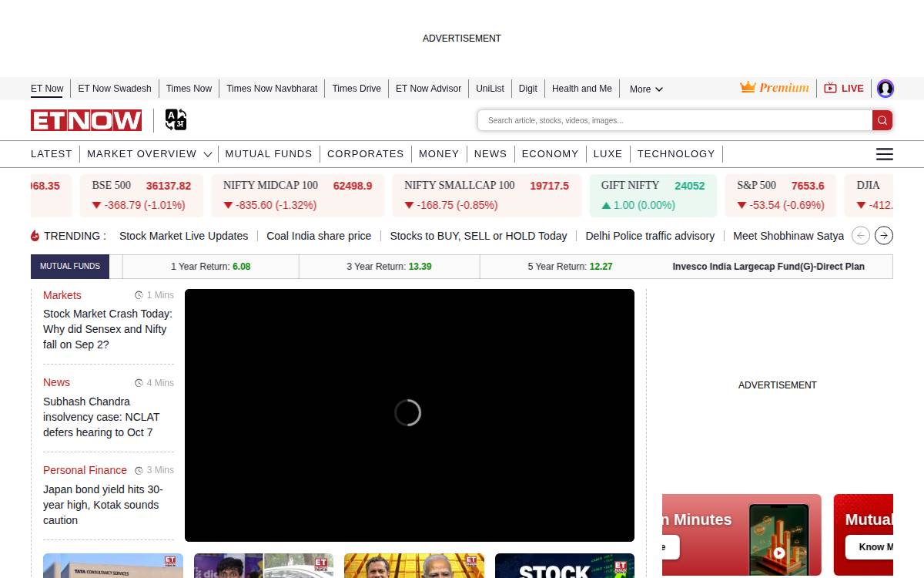The height and width of the screenshot is (578, 924).
Task: Open NIFTY SMALLCAP 100 ticker card
Action: (487, 196)
